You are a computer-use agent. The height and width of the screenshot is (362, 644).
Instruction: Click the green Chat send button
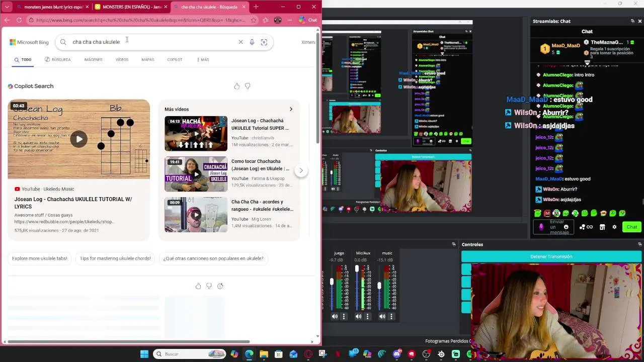click(631, 227)
